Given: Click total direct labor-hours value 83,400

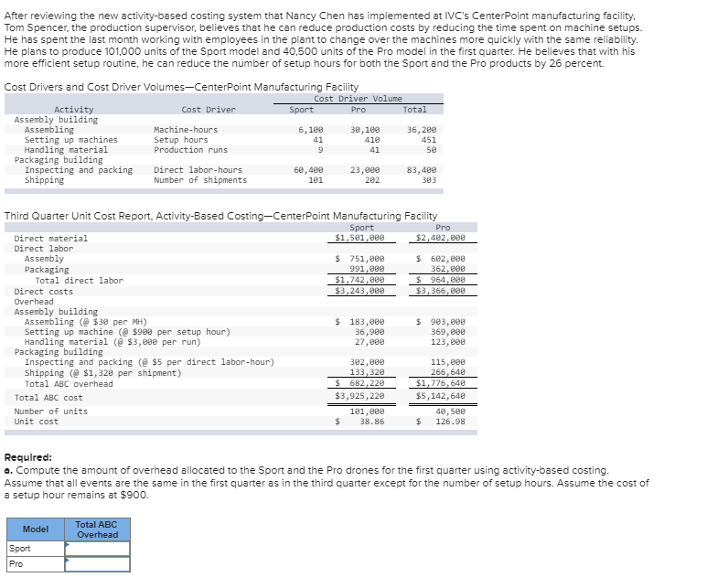Looking at the screenshot, I should coord(422,170).
